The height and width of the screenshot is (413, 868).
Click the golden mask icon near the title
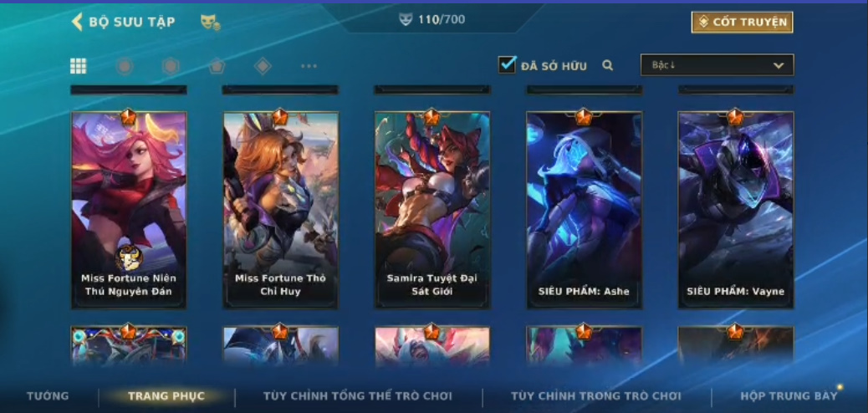pyautogui.click(x=210, y=22)
